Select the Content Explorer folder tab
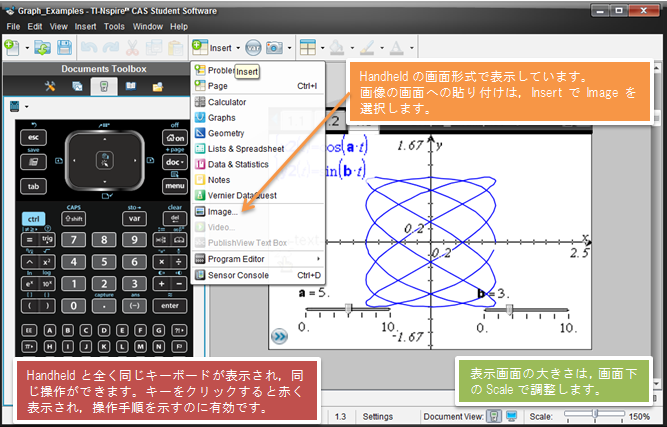667x427 pixels. (158, 86)
